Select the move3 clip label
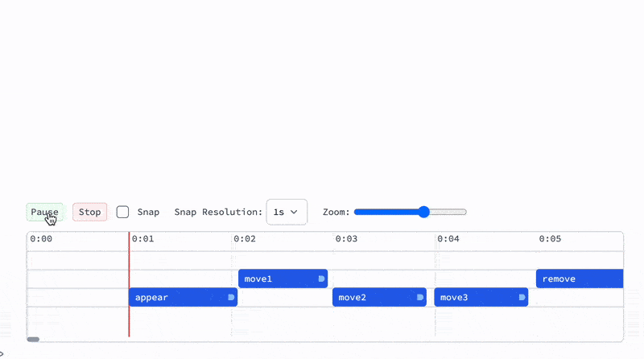The image size is (644, 359). tap(454, 297)
